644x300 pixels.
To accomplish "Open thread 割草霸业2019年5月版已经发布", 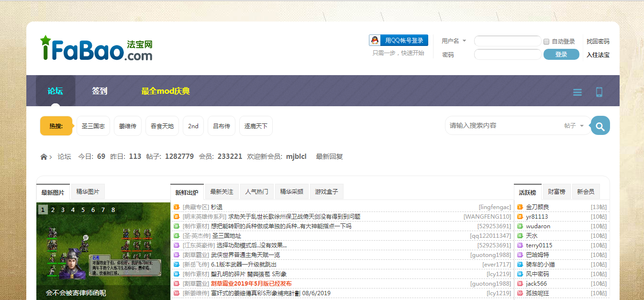I will click(251, 284).
